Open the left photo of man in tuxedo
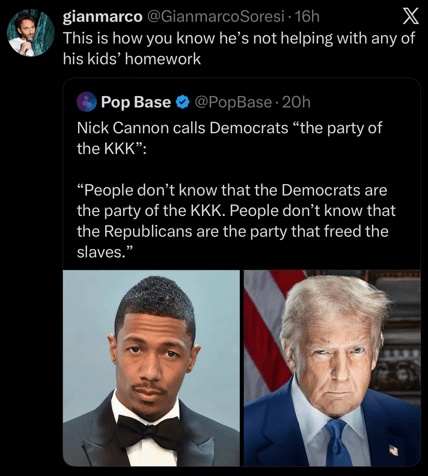Viewport: 428px width, 476px height. [x=151, y=368]
